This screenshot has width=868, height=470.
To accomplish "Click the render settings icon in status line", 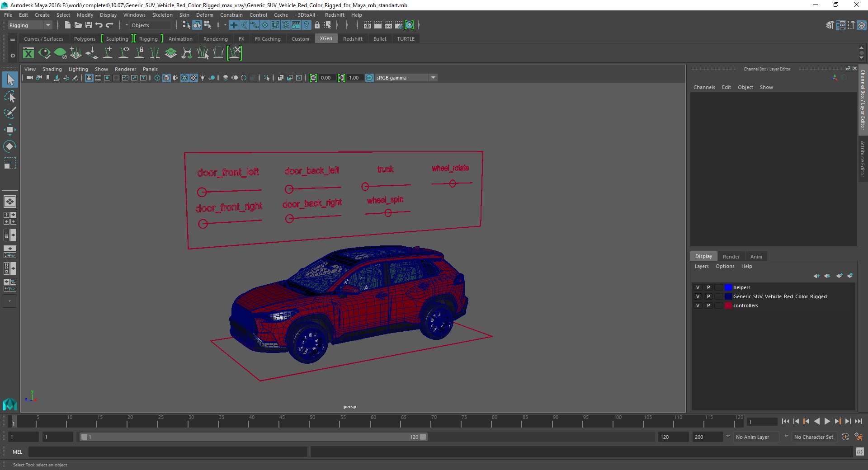I will (x=398, y=25).
